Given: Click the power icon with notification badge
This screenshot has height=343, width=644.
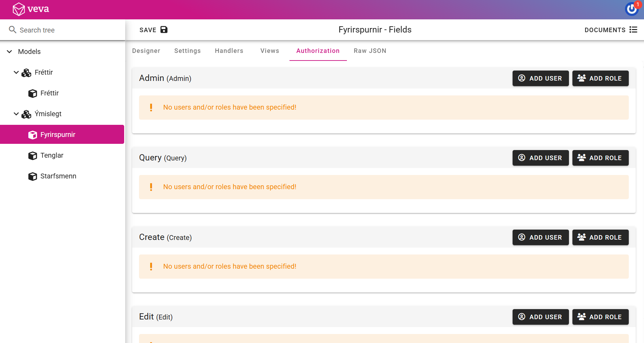Looking at the screenshot, I should (x=632, y=9).
